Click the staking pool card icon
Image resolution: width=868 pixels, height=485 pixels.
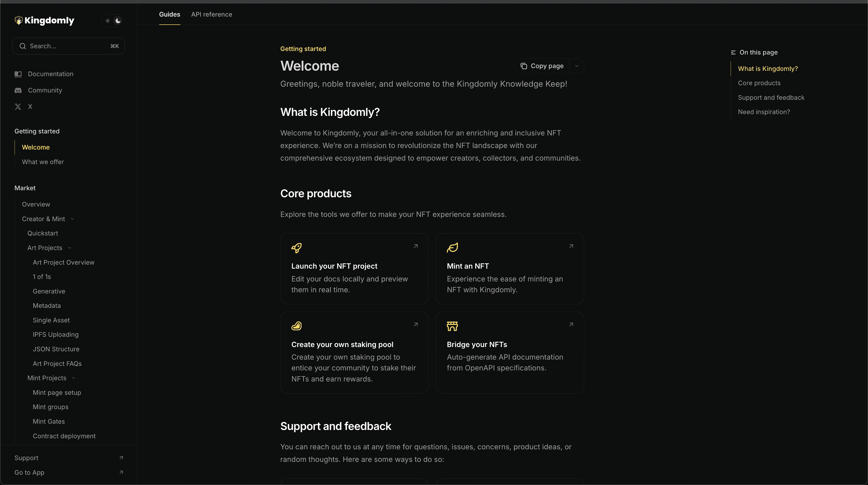297,326
